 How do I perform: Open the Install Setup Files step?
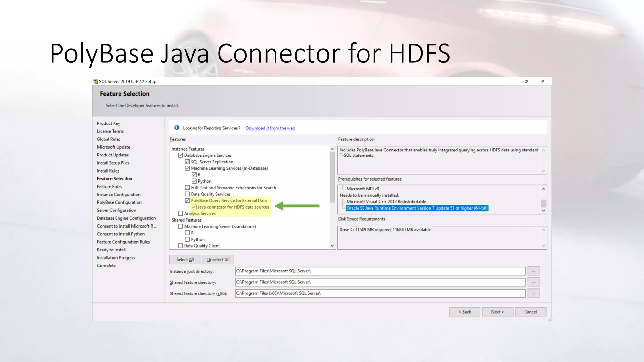(113, 163)
